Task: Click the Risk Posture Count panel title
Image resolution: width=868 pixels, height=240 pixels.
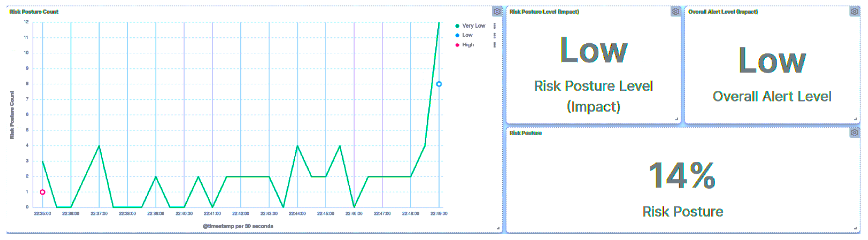Action: coord(34,12)
